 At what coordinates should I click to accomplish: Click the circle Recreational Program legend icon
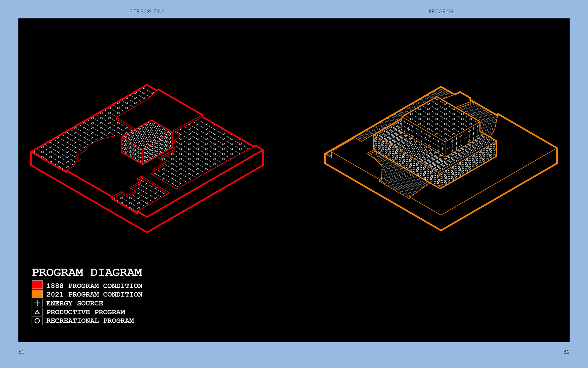[x=37, y=321]
